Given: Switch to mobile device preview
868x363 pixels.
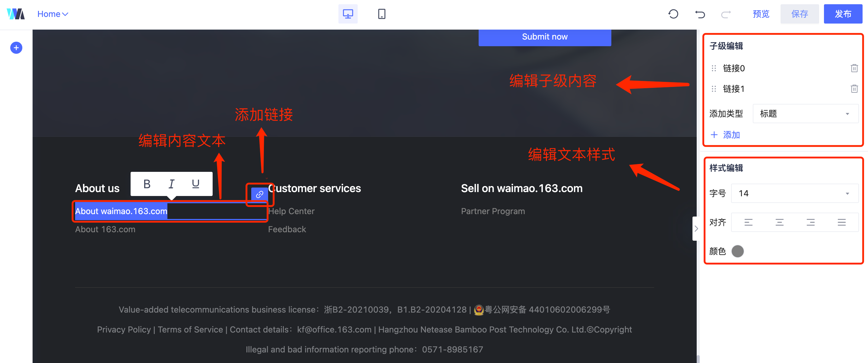Looking at the screenshot, I should [382, 14].
